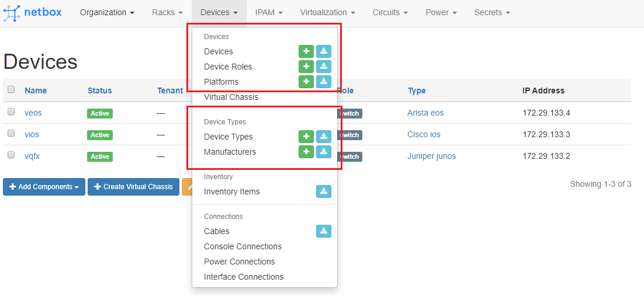Viewport: 644px width, 296px height.
Task: Import Manufacturers using blue download icon
Action: (324, 152)
